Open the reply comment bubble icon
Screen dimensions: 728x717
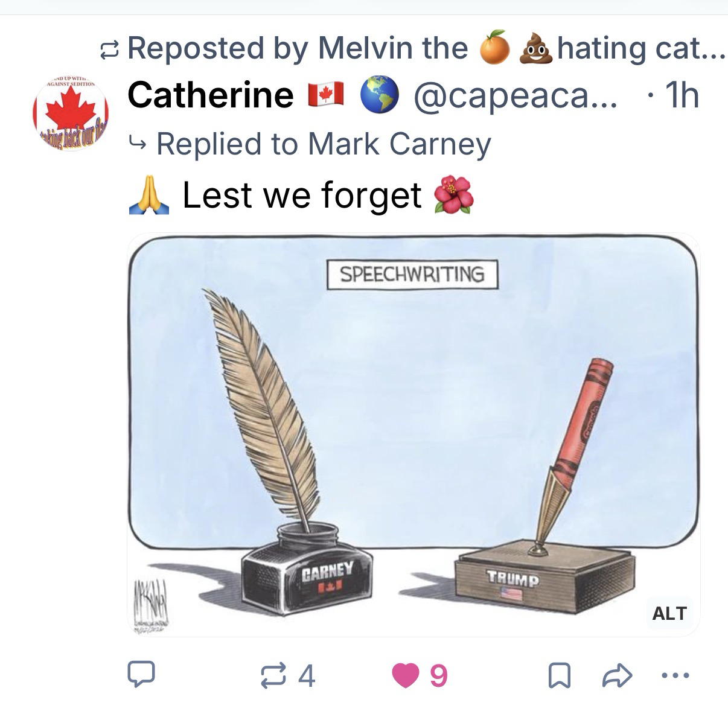click(141, 675)
